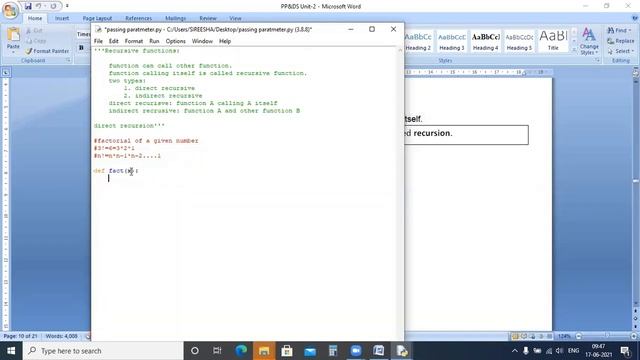
Task: Open the Customize Quick Access Toolbar dropdown
Action: [x=67, y=6]
